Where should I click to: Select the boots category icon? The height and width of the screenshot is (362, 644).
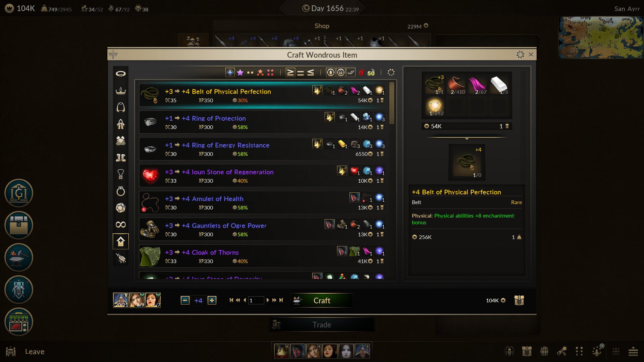pos(121,158)
